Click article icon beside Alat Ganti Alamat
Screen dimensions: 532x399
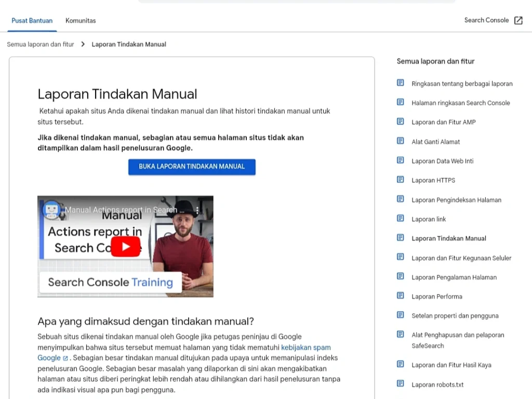click(401, 141)
